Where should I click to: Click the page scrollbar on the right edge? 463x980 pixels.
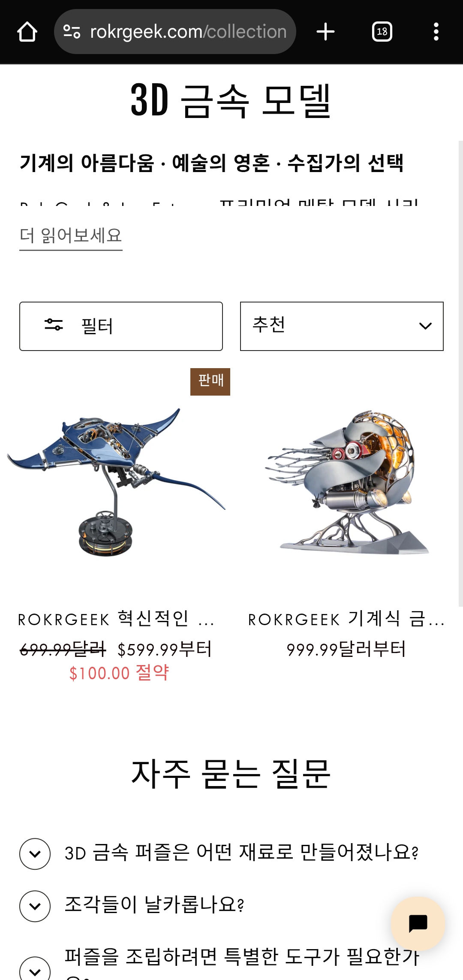(x=460, y=373)
